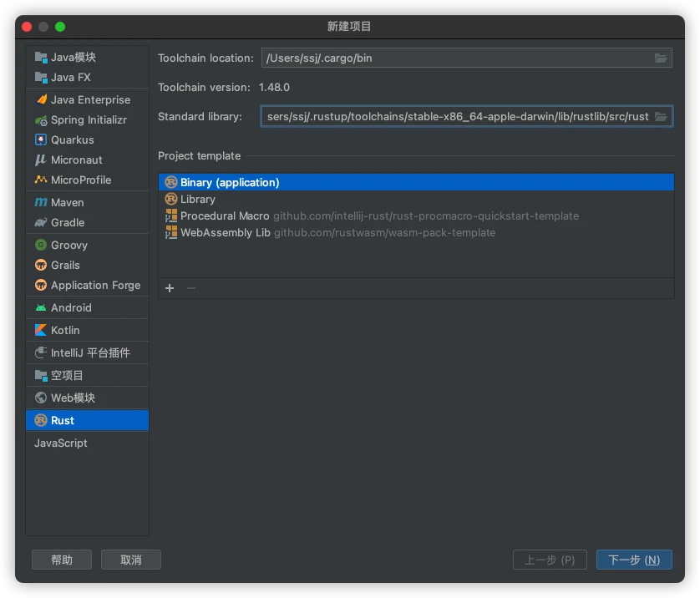The height and width of the screenshot is (598, 700).
Task: Proceed with 下一步 (N) button
Action: pos(634,560)
